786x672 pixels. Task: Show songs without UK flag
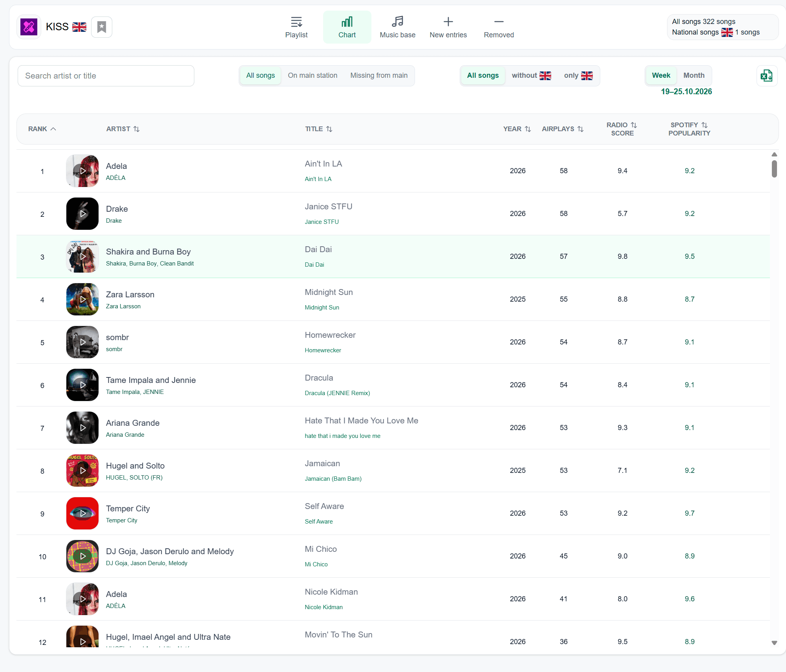(531, 75)
